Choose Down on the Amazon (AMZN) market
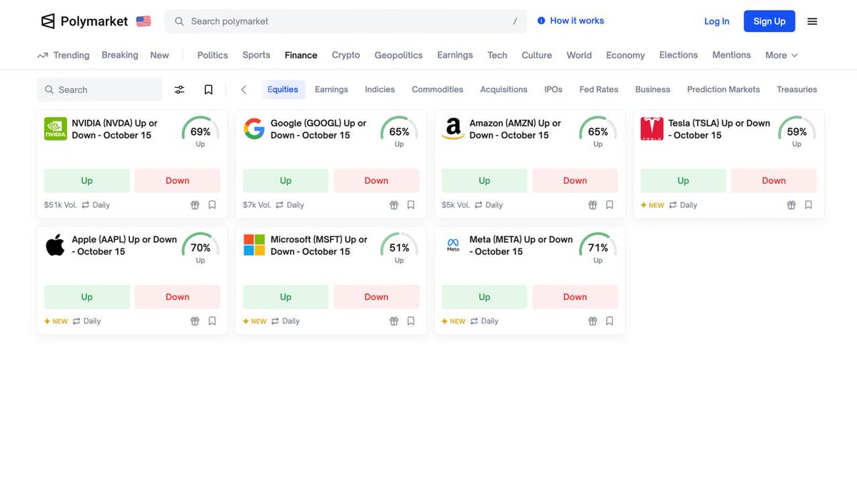The height and width of the screenshot is (504, 857). coord(575,181)
